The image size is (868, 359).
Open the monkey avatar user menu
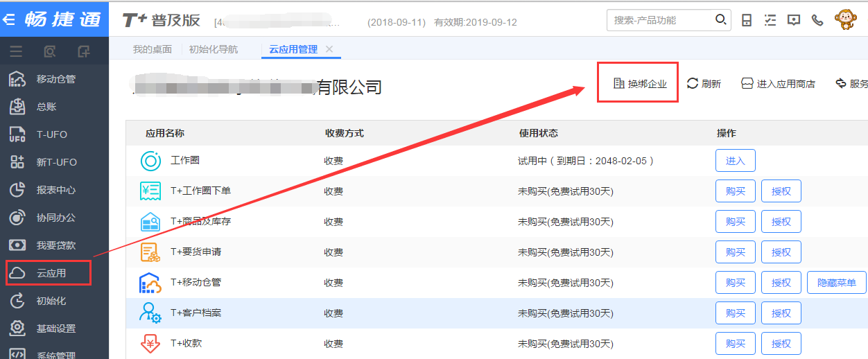(x=846, y=19)
